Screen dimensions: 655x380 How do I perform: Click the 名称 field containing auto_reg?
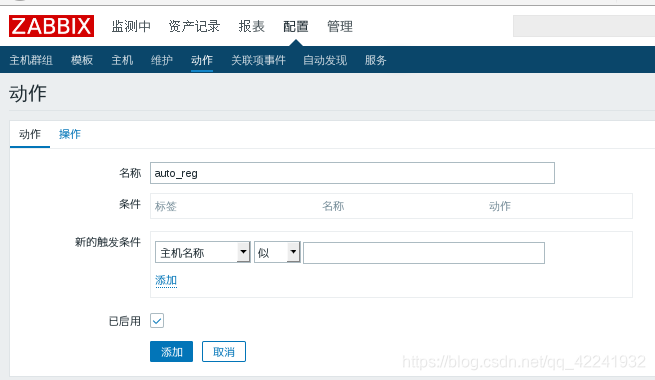coord(352,173)
